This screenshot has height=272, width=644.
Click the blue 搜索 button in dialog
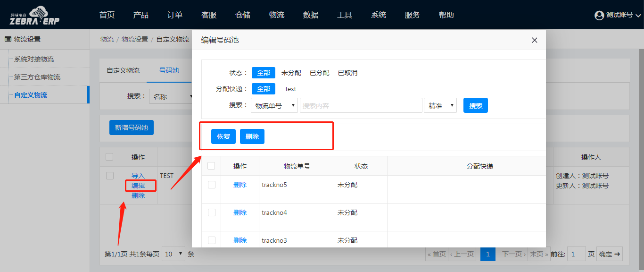pos(475,106)
